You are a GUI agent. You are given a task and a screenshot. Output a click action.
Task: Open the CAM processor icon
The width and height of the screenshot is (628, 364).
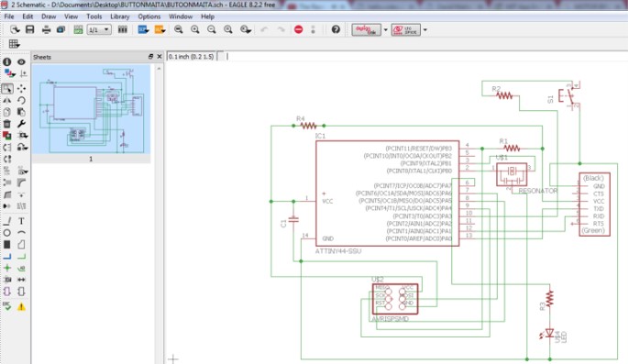[x=61, y=29]
